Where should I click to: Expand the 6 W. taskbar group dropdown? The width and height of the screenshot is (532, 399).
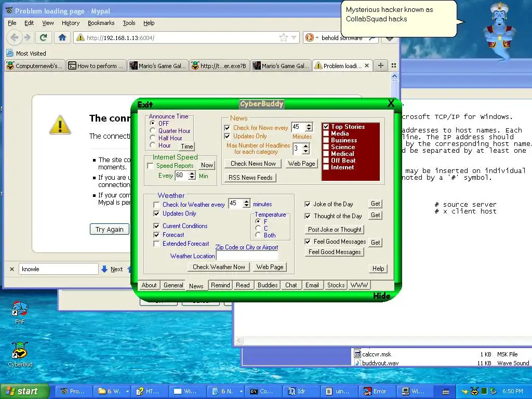[128, 391]
